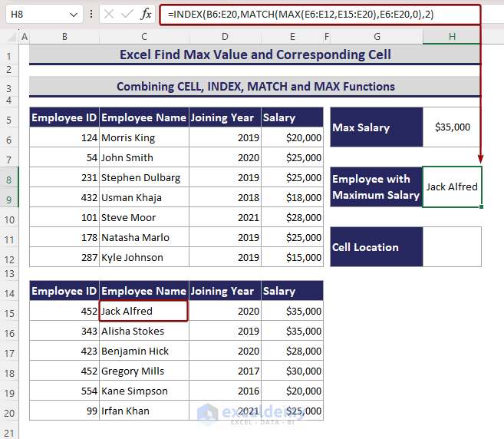Select the Morris King name cell
Screen dimensions: 504x439
[143, 138]
